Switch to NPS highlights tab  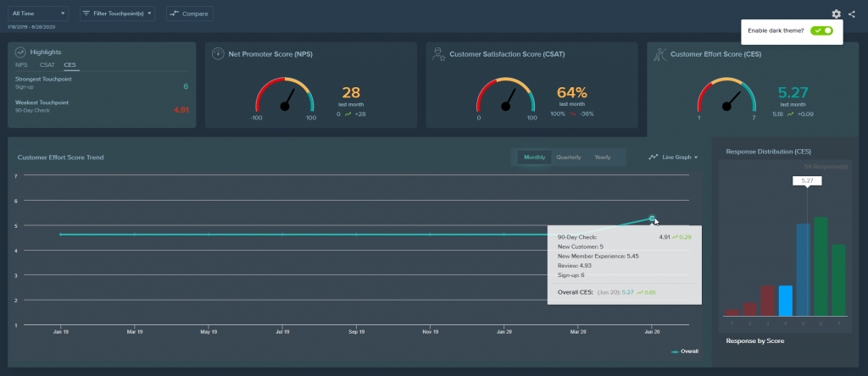pyautogui.click(x=21, y=64)
